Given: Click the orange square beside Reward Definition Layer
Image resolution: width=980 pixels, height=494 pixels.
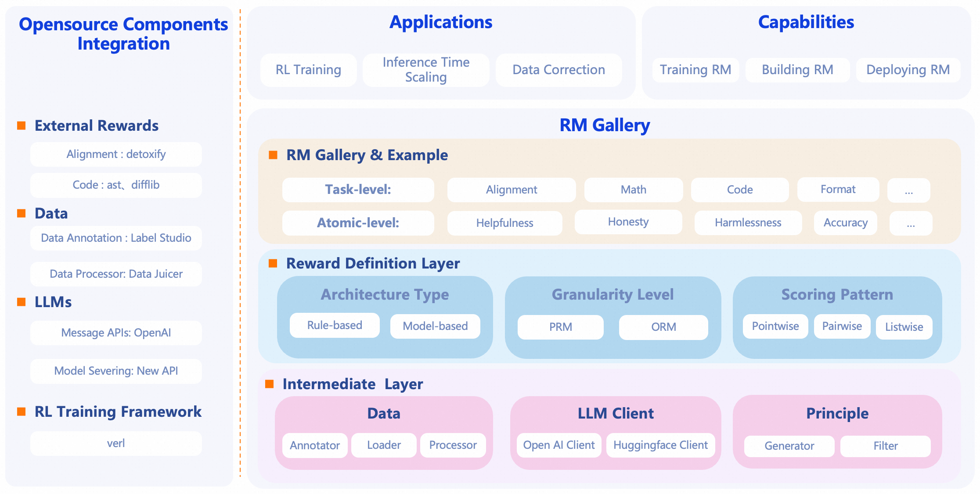Looking at the screenshot, I should (x=273, y=263).
